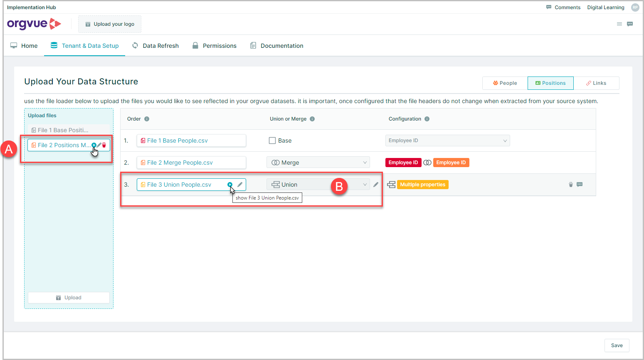Click the red Employee ID tag
Viewport: 644px width, 360px height.
click(403, 163)
